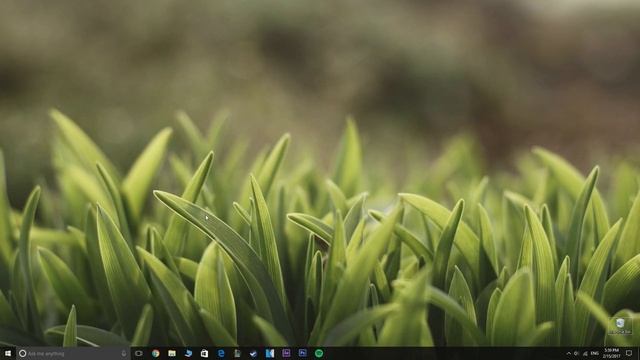Open Adobe Premiere Pro from the taskbar

(x=286, y=353)
